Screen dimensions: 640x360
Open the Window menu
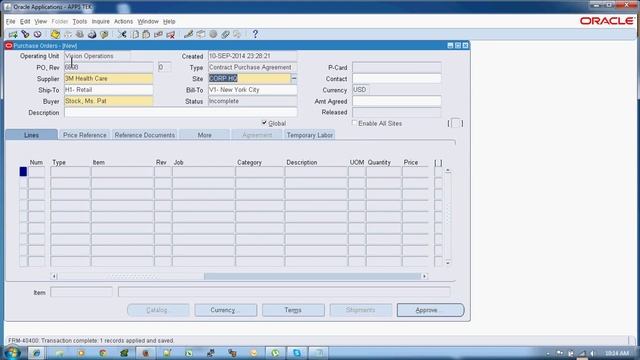(148, 21)
